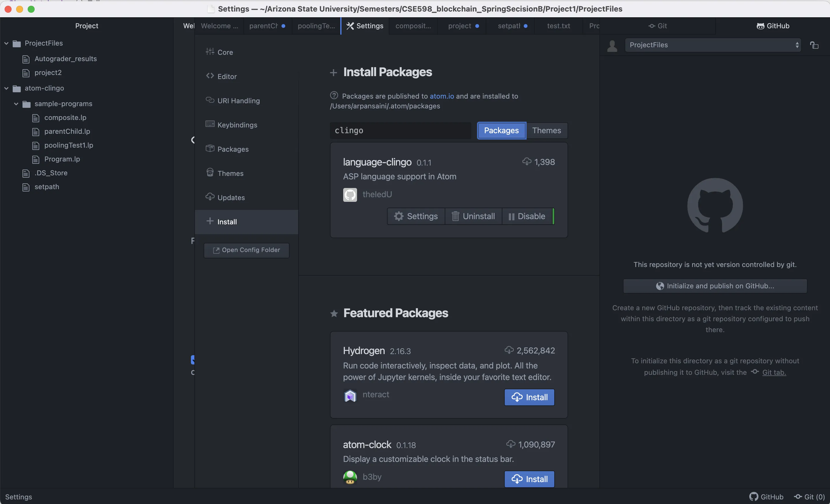Collapse the sample-programs folder

click(x=16, y=104)
